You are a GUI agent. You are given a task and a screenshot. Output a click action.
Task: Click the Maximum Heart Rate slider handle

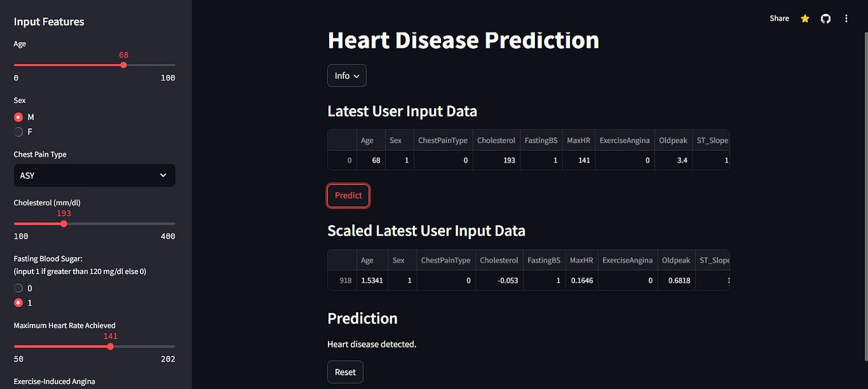tap(110, 346)
